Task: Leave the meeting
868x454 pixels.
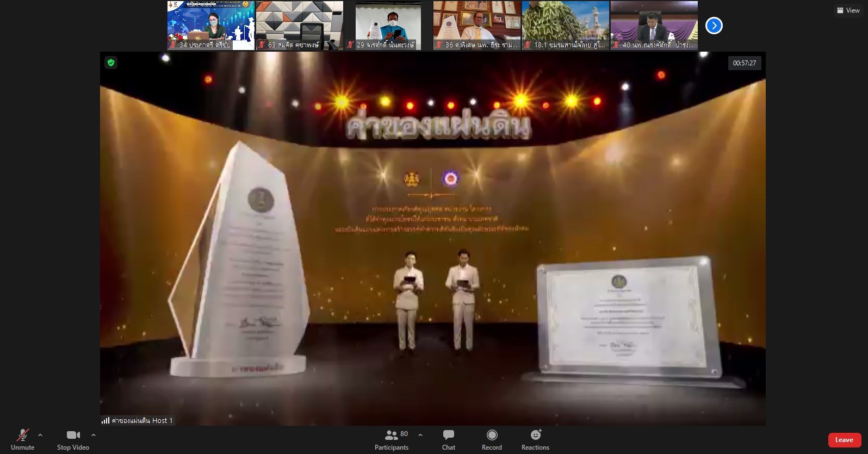Action: coord(844,440)
